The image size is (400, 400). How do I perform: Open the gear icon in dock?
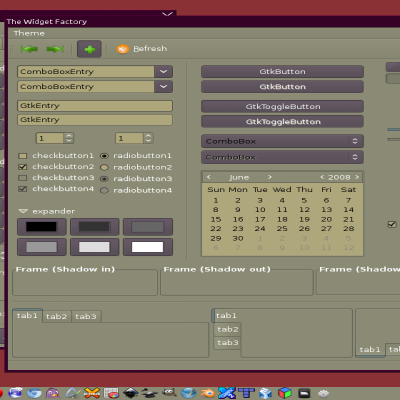[x=323, y=394]
